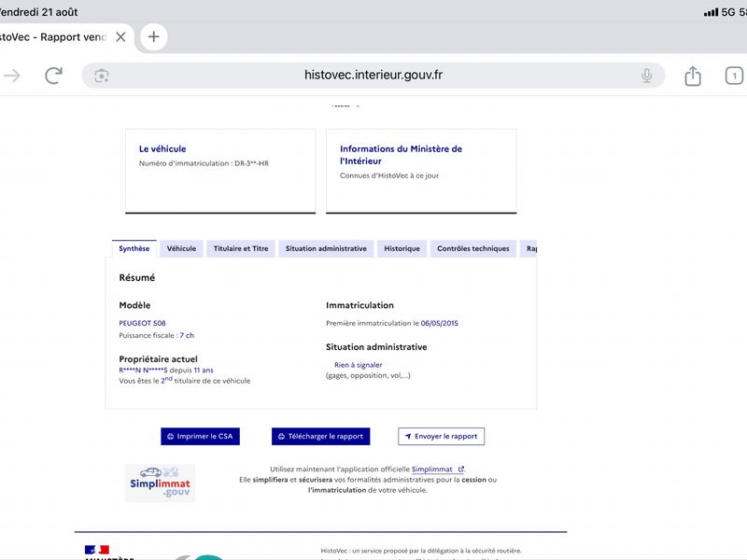Click the PEUGEOT 508 model text
This screenshot has width=747, height=560.
tap(142, 323)
